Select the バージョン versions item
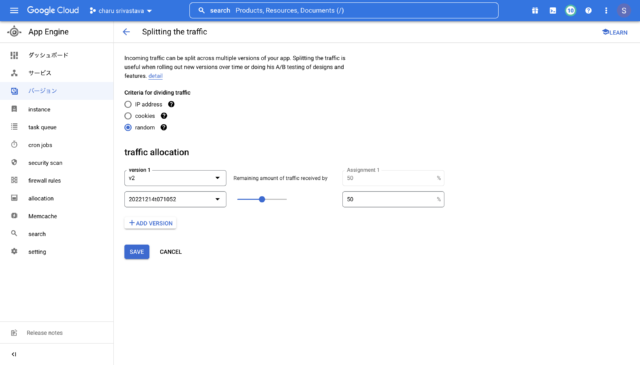 pos(57,91)
